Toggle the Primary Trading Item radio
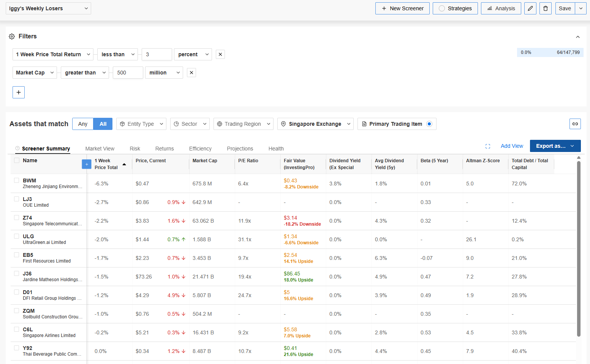 pos(429,124)
